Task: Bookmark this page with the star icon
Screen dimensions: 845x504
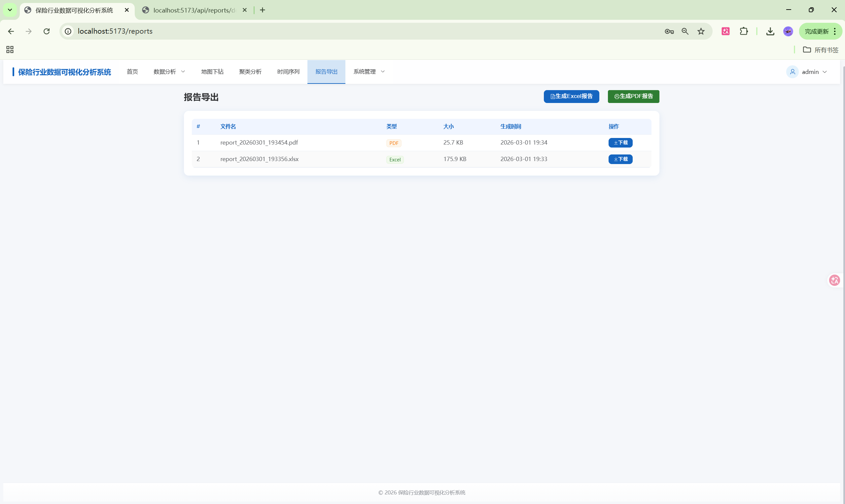Action: point(701,31)
